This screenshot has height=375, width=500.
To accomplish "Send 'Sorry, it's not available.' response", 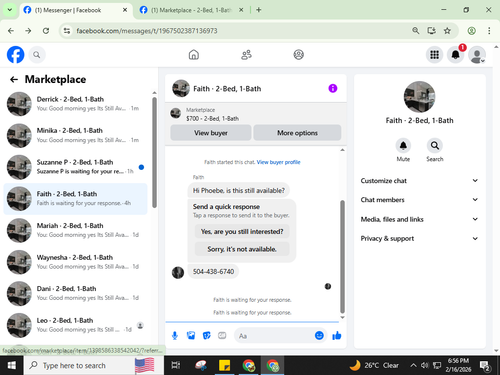I will (242, 249).
